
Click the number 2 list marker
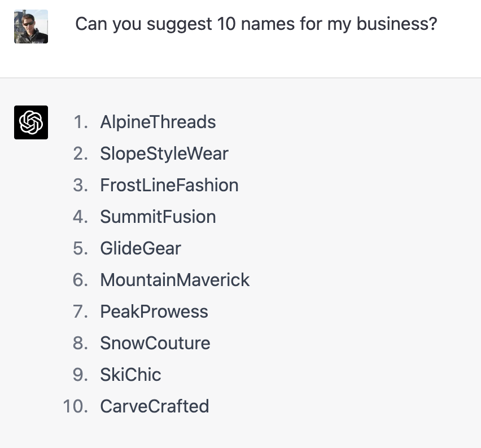point(81,153)
